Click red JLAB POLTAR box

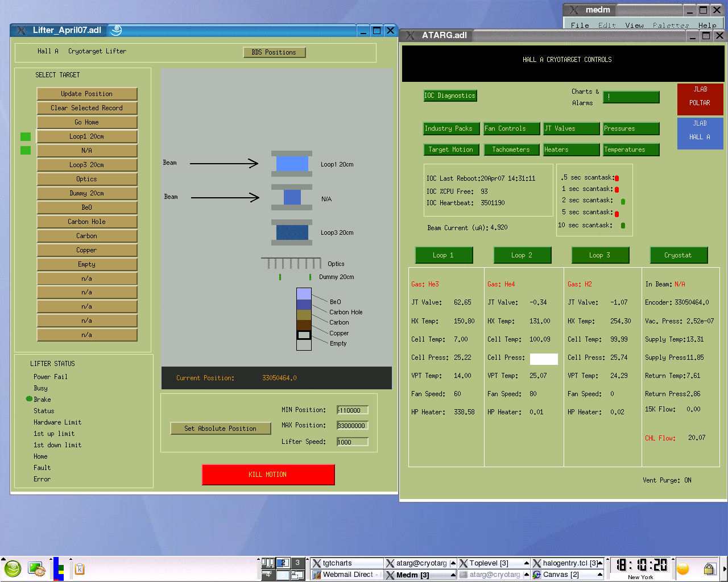(700, 99)
